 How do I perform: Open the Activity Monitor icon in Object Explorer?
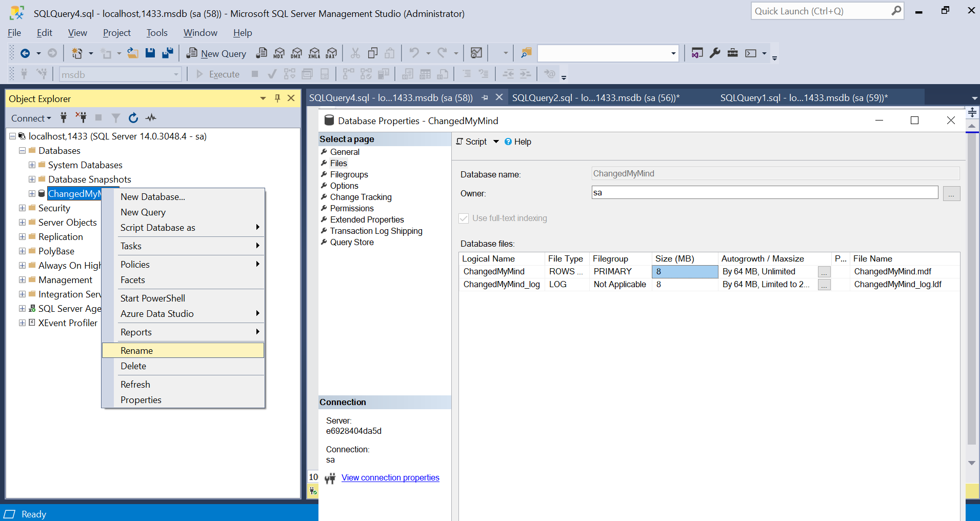[x=151, y=118]
